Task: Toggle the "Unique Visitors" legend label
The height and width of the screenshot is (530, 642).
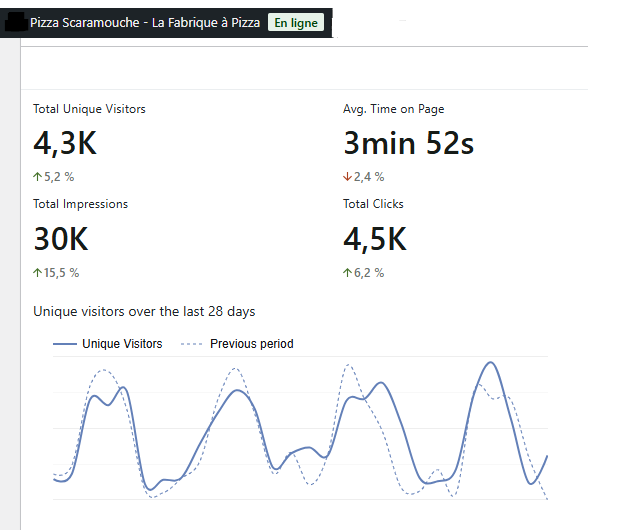Action: [x=122, y=344]
